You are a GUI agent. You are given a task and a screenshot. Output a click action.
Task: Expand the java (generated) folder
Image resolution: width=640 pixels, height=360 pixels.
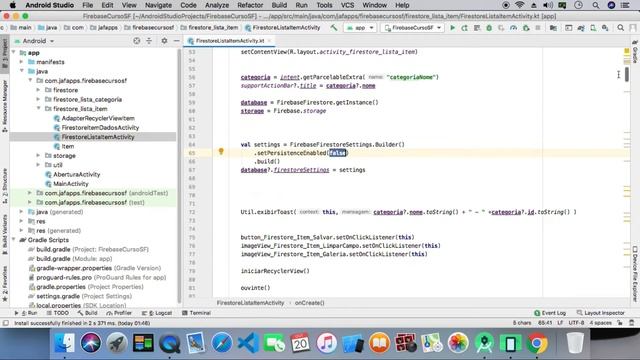pyautogui.click(x=22, y=212)
